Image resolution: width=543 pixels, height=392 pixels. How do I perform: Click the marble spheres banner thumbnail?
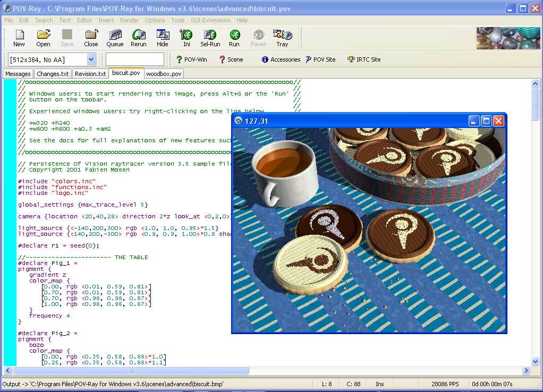508,38
